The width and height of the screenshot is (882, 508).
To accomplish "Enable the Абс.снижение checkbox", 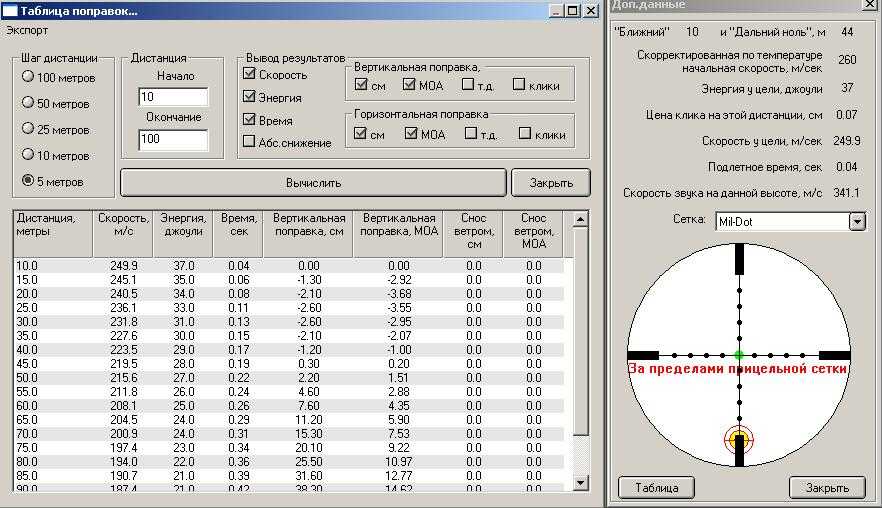I will (x=249, y=142).
